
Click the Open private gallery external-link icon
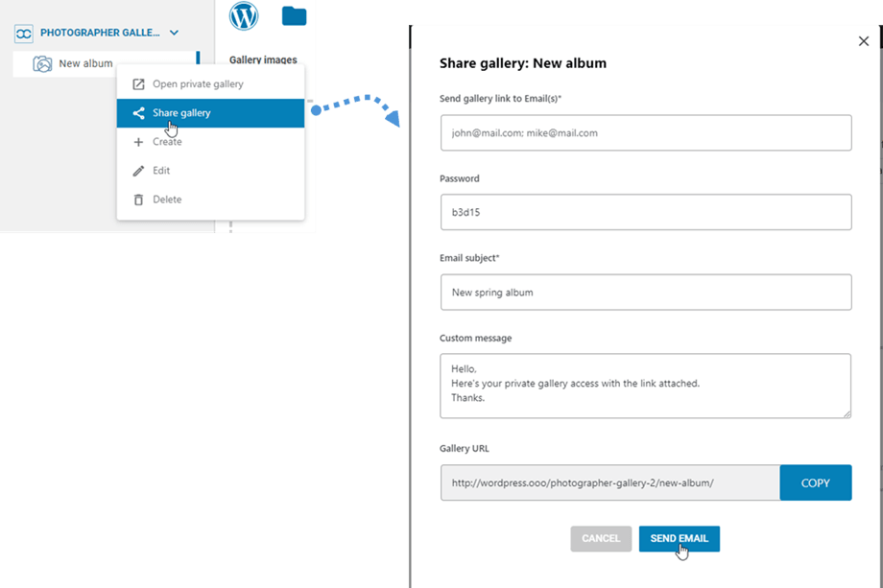pos(138,84)
